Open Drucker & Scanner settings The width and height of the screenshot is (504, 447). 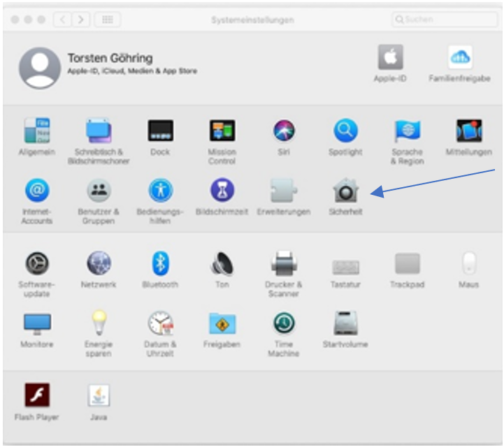point(283,263)
